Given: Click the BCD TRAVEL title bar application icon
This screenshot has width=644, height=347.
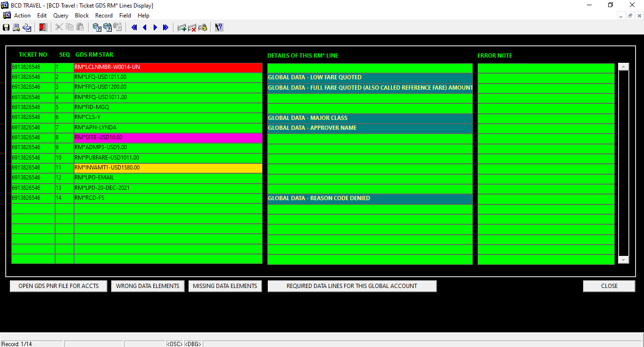Looking at the screenshot, I should click(5, 5).
